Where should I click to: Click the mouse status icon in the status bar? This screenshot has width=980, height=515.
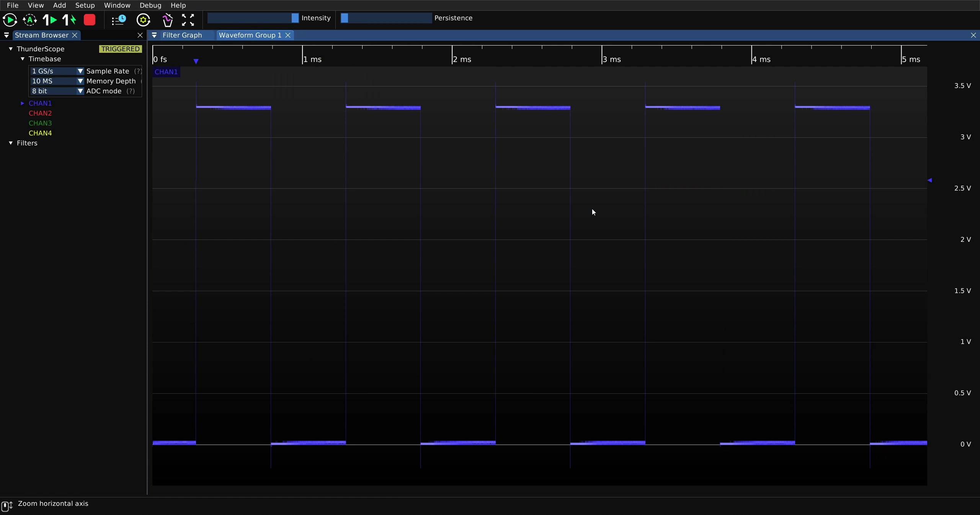pyautogui.click(x=7, y=506)
